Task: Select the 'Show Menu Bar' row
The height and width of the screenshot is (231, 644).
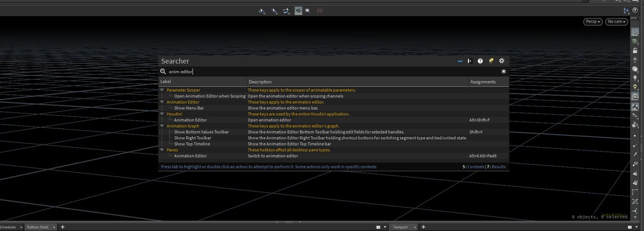Action: pos(333,108)
